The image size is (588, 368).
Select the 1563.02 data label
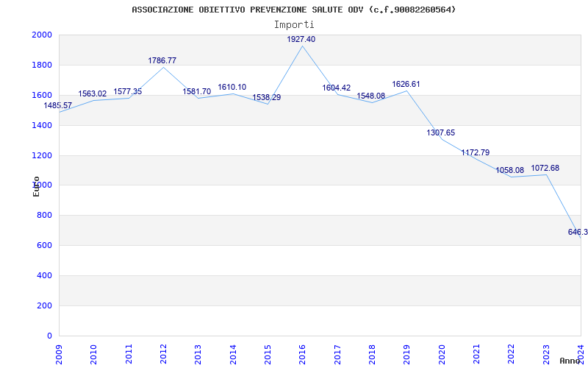[93, 93]
